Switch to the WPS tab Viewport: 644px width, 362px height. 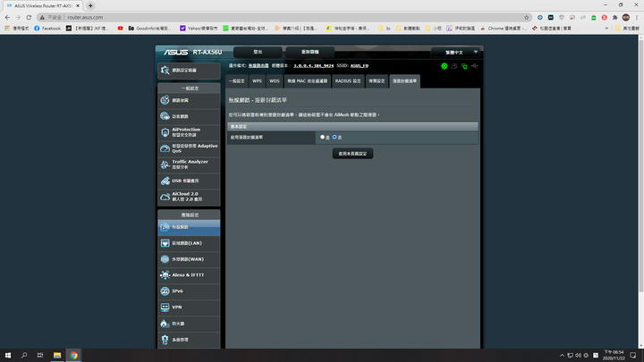pos(257,81)
